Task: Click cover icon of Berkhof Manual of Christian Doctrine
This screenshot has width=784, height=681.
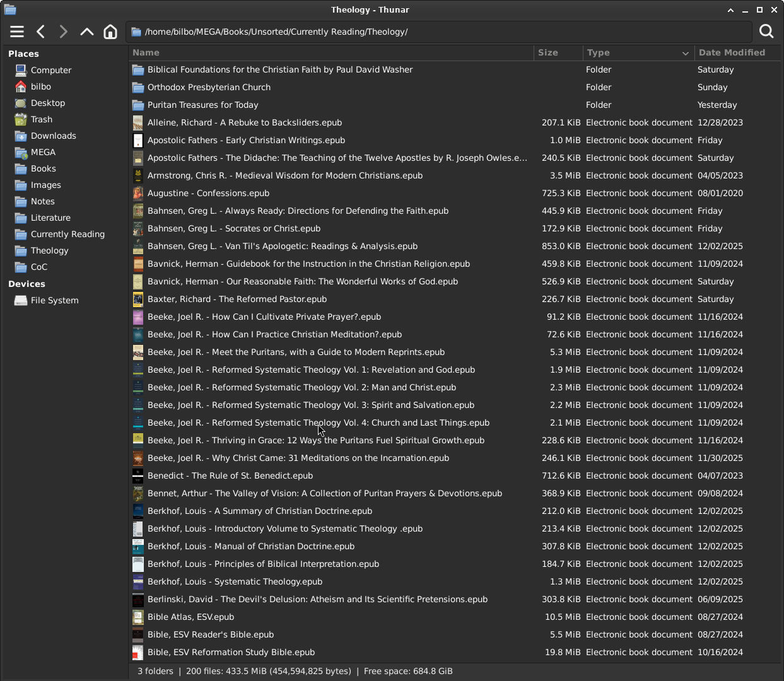Action: (x=137, y=546)
